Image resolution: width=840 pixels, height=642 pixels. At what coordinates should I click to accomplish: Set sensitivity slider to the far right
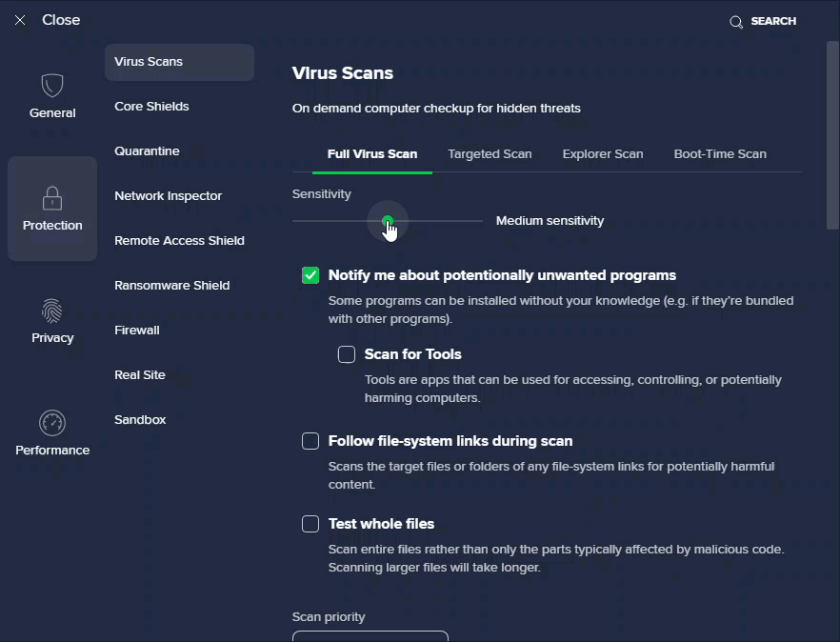[482, 221]
